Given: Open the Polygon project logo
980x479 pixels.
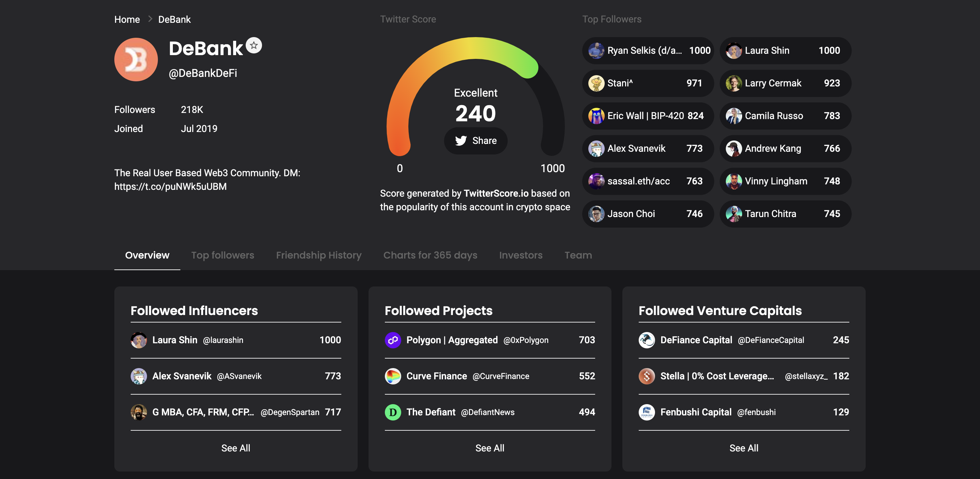Looking at the screenshot, I should [393, 340].
